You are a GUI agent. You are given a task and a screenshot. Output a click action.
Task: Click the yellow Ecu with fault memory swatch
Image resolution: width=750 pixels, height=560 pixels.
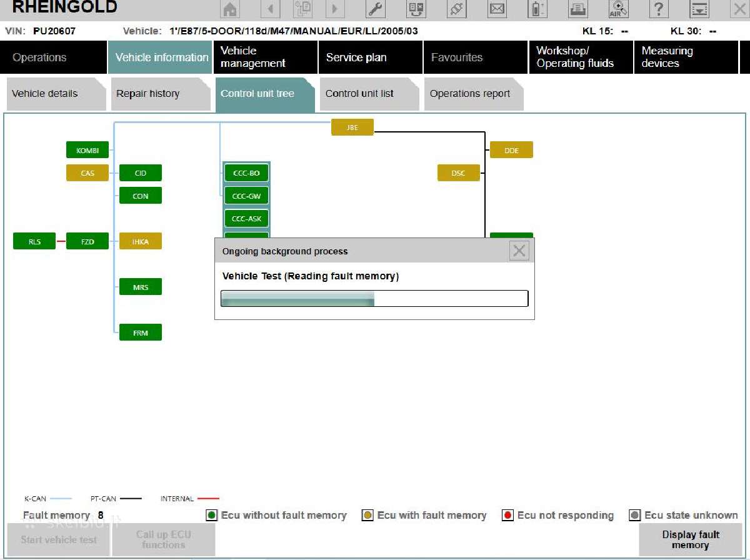point(368,516)
